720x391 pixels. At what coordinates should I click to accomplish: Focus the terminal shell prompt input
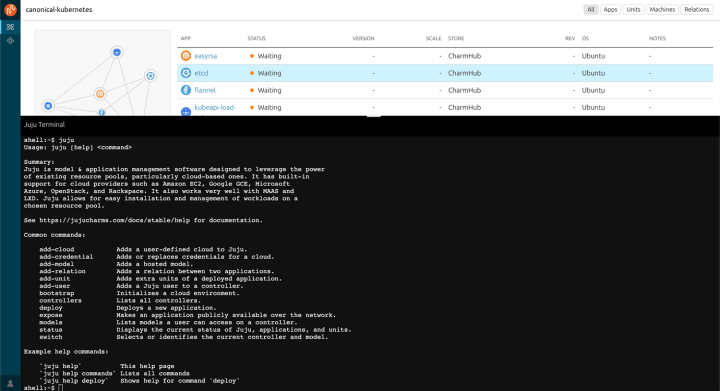(61, 388)
